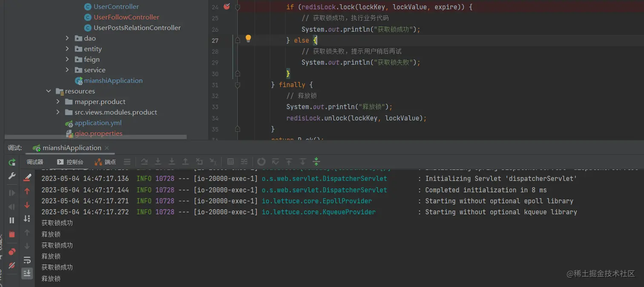Toggle Mute Breakpoints in the debug sidebar
The image size is (644, 287).
12,265
